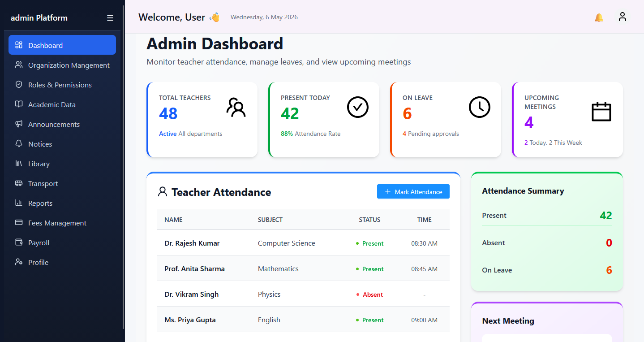Click the waving hand emoji in header
Image resolution: width=644 pixels, height=342 pixels.
215,17
